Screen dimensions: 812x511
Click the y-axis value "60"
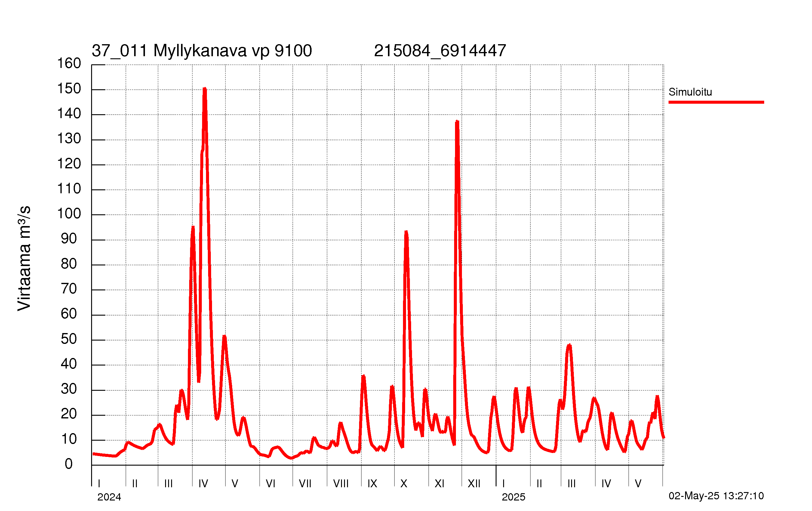coord(69,314)
